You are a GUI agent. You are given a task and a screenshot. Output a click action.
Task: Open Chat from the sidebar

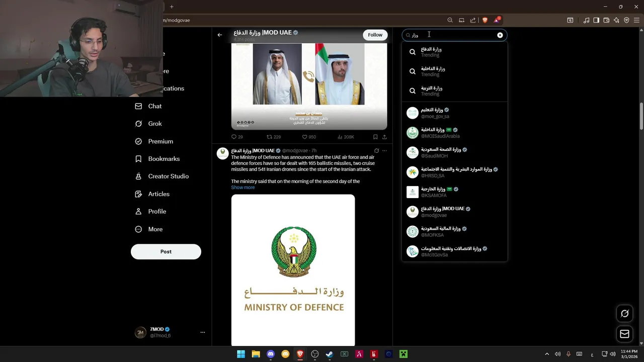[148, 106]
